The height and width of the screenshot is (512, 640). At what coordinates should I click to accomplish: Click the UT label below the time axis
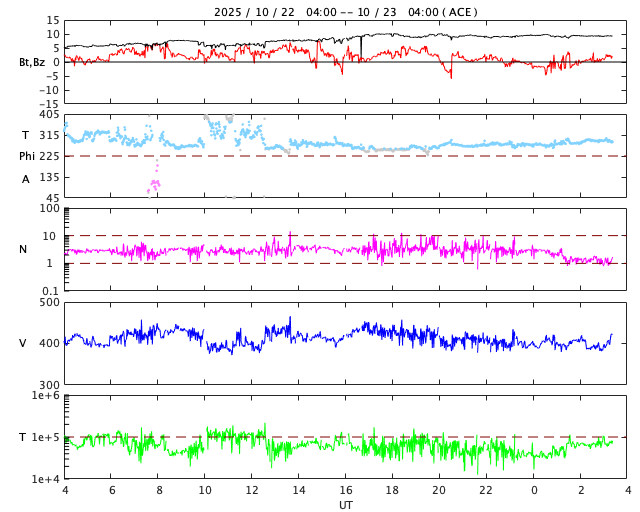tap(345, 505)
